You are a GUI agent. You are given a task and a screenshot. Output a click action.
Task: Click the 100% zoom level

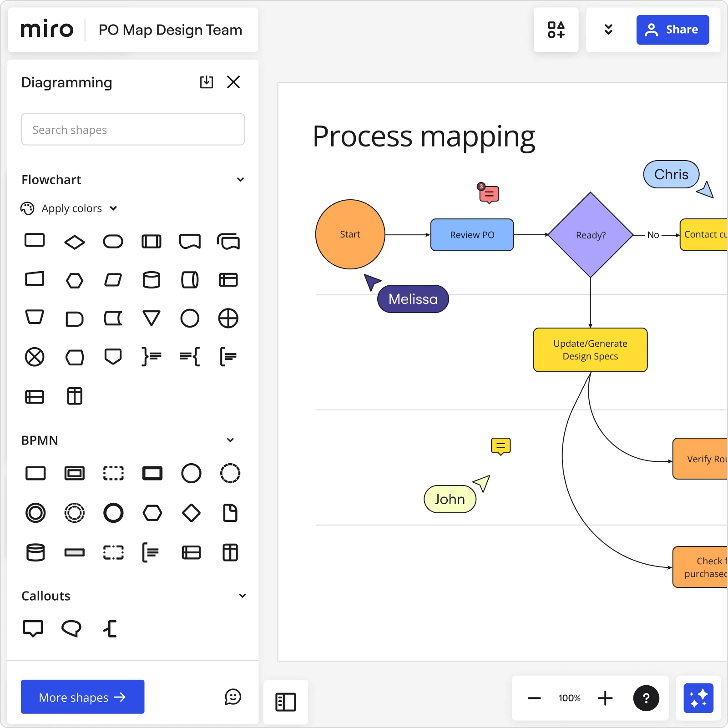570,698
